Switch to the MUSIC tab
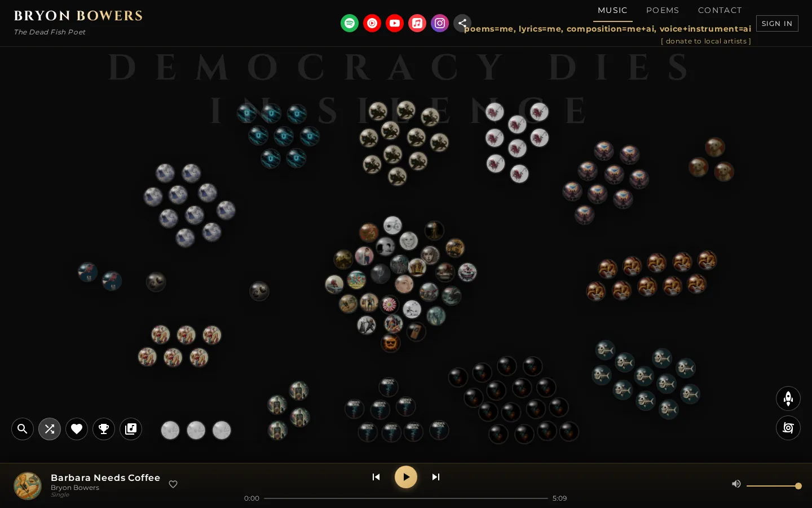This screenshot has width=812, height=508. [612, 10]
